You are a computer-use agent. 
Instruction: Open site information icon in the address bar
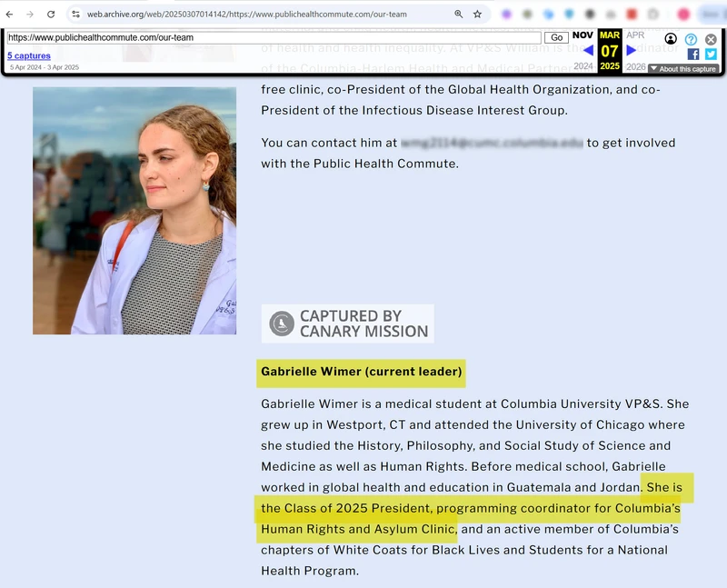pos(75,15)
